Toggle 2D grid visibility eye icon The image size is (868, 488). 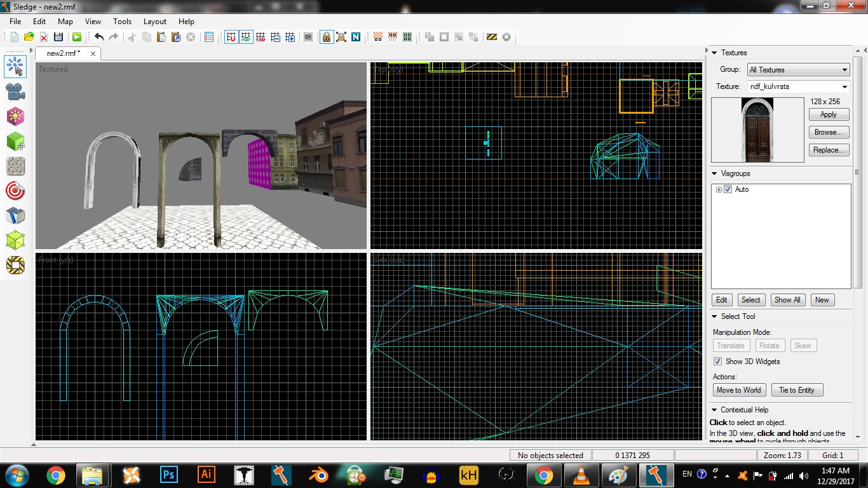coord(246,37)
